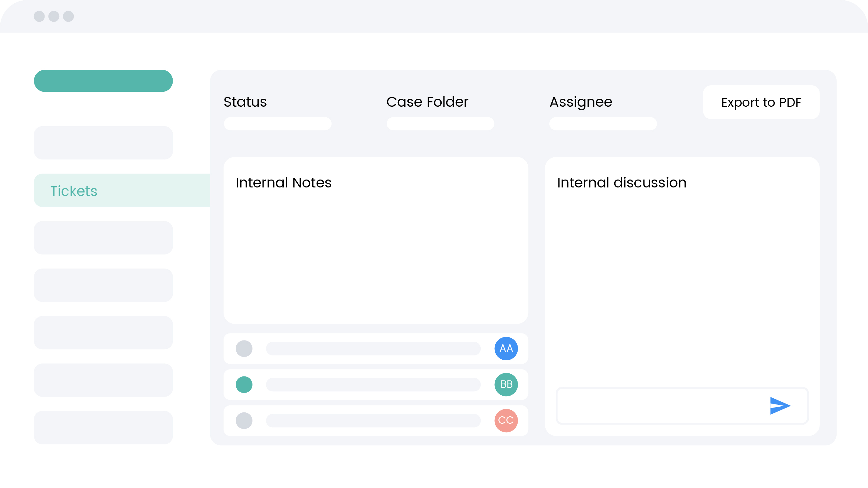Click the blue send arrow icon

coord(780,406)
